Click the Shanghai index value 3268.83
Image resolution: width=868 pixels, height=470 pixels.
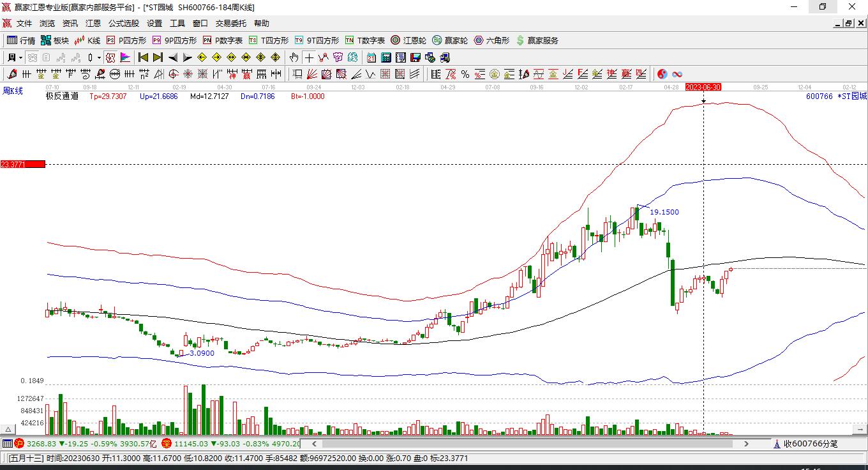point(40,444)
